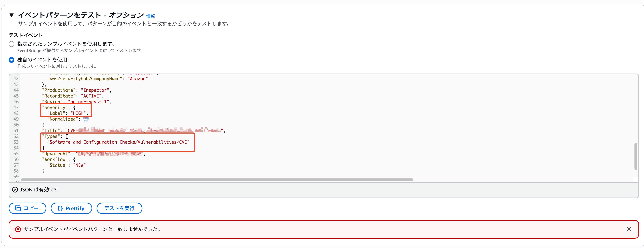This screenshot has height=248, width=644.
Task: Click the braces icon on Prettify
Action: [60, 208]
